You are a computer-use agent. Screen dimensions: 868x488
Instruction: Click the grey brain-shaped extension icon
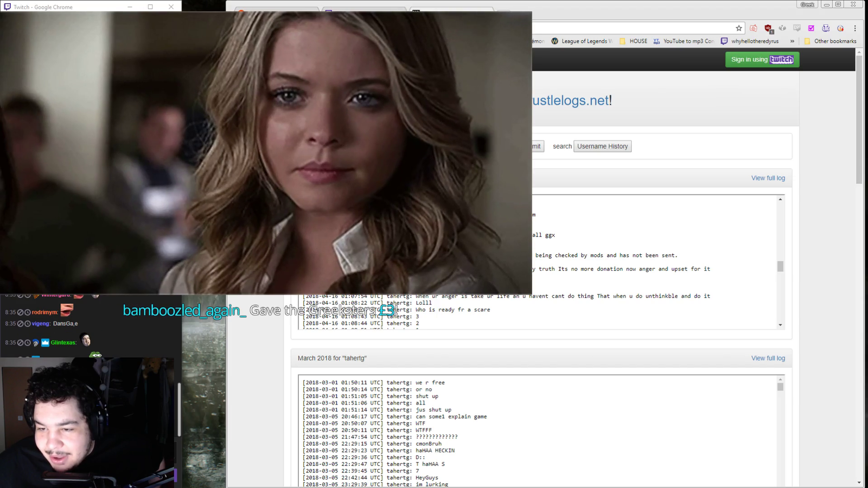click(x=782, y=28)
